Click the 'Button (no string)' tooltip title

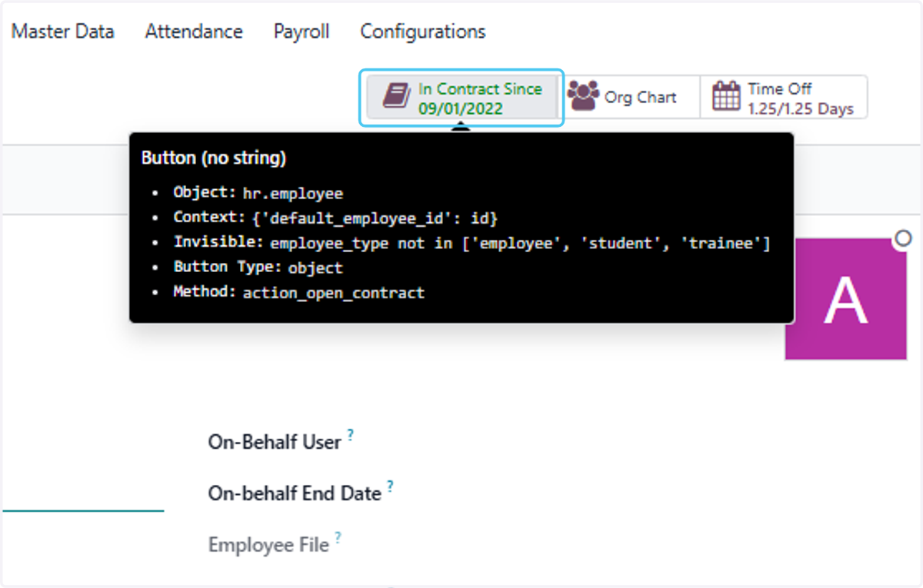pyautogui.click(x=214, y=158)
